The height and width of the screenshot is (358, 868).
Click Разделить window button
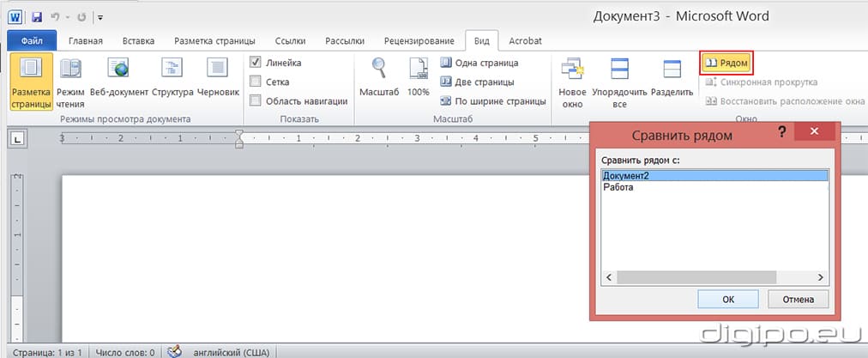(672, 77)
